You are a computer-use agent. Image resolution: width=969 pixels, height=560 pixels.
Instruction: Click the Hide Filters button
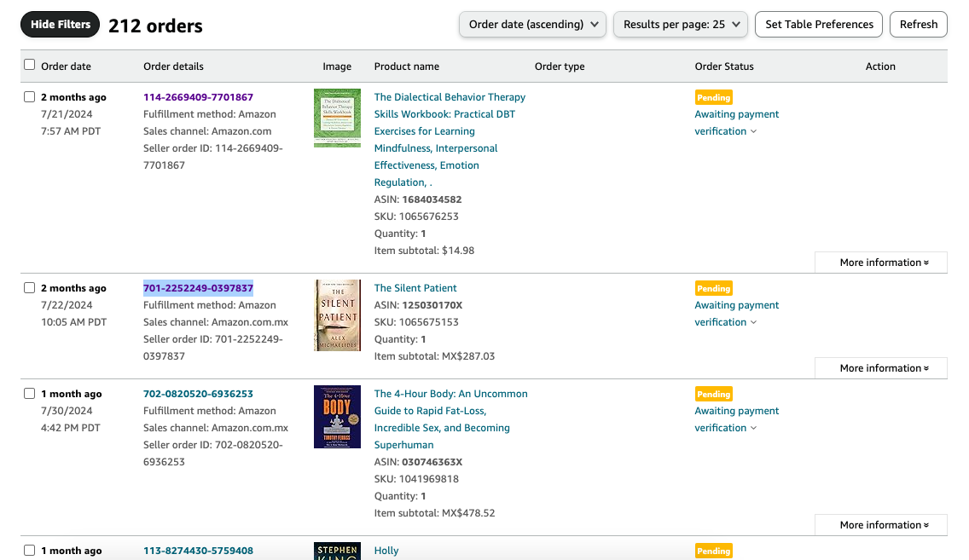point(60,24)
